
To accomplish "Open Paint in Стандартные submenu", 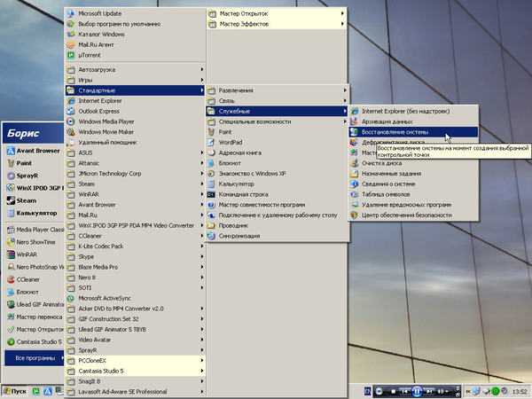I will point(278,132).
